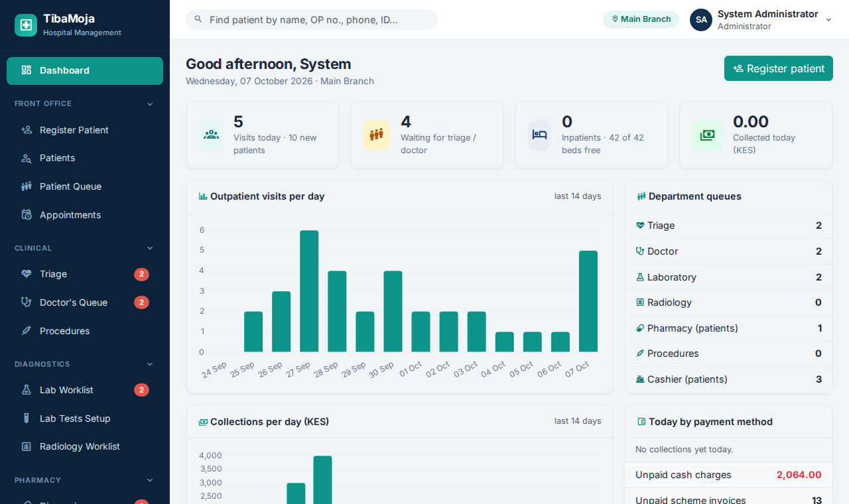The image size is (849, 504).
Task: Click the Register patient button
Action: pyautogui.click(x=779, y=68)
